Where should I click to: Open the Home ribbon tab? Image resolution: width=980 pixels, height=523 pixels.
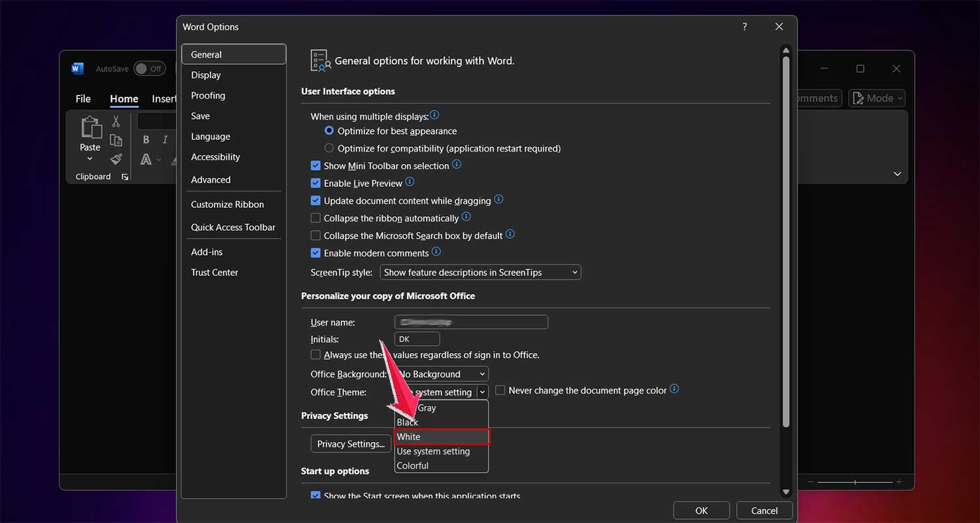[x=124, y=99]
